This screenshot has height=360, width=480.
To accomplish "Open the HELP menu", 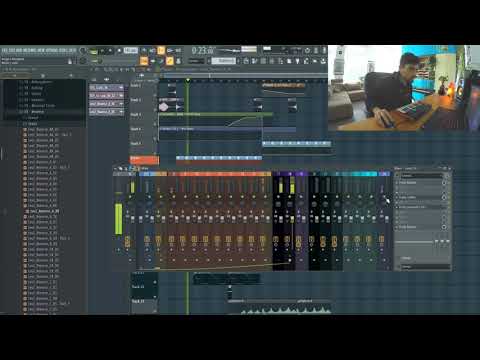I will pyautogui.click(x=73, y=50).
